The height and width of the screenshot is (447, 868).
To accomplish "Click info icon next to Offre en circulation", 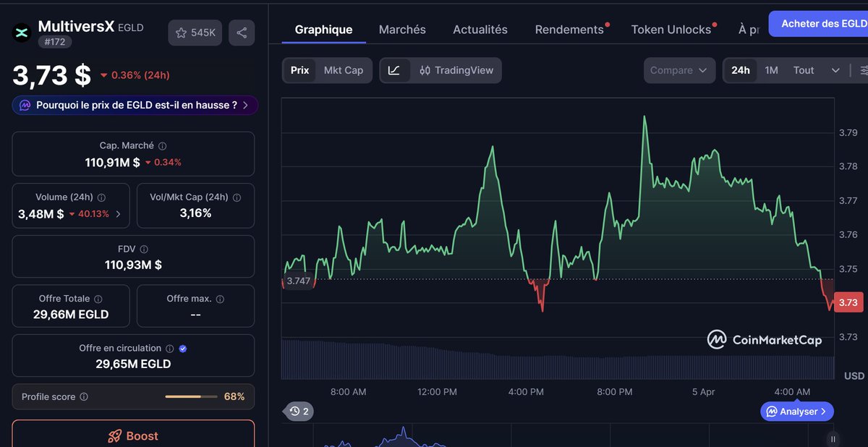I will [169, 349].
